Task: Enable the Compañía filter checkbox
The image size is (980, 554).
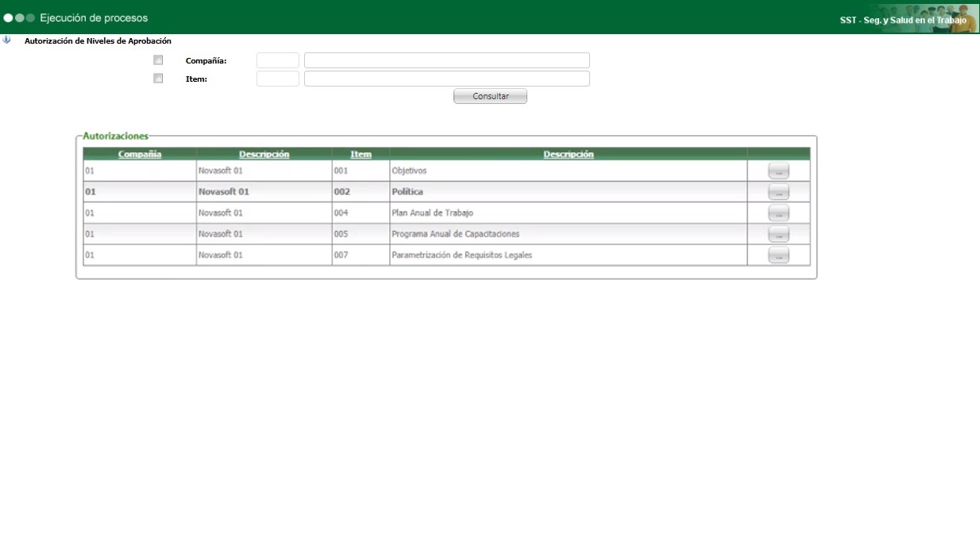Action: [158, 60]
